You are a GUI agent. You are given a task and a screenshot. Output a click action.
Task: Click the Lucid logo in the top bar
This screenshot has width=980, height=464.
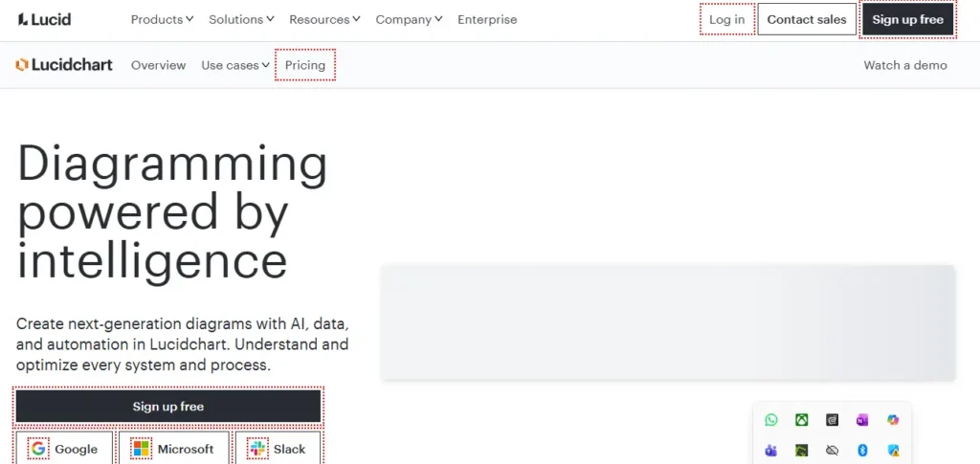click(44, 19)
